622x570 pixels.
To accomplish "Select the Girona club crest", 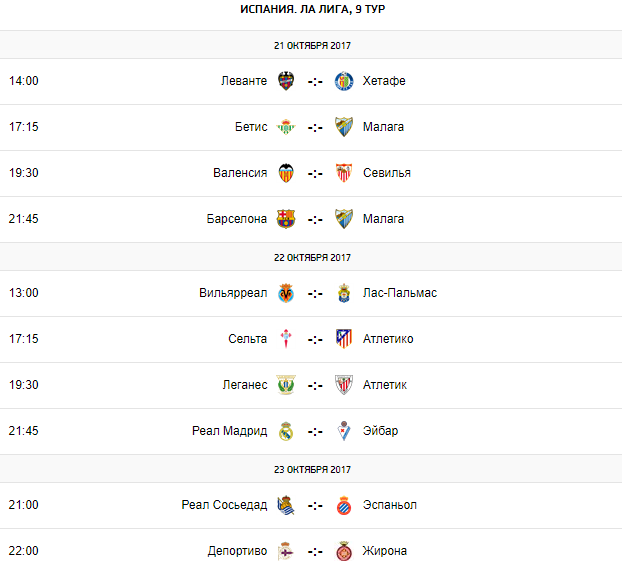I will 344,551.
